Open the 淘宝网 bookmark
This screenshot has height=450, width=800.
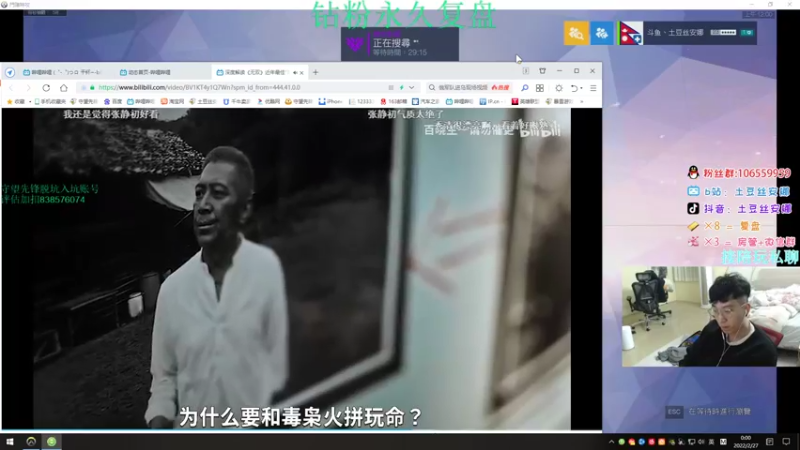click(172, 102)
